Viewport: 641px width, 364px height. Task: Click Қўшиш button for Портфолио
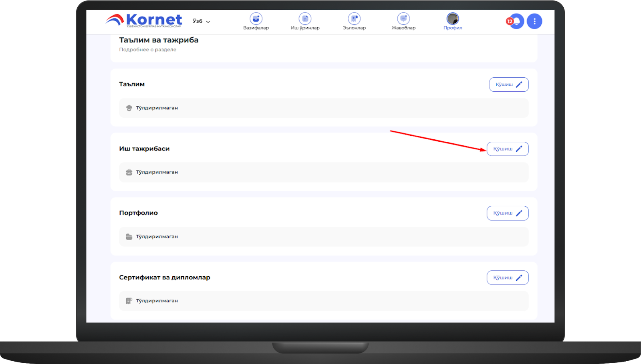507,213
